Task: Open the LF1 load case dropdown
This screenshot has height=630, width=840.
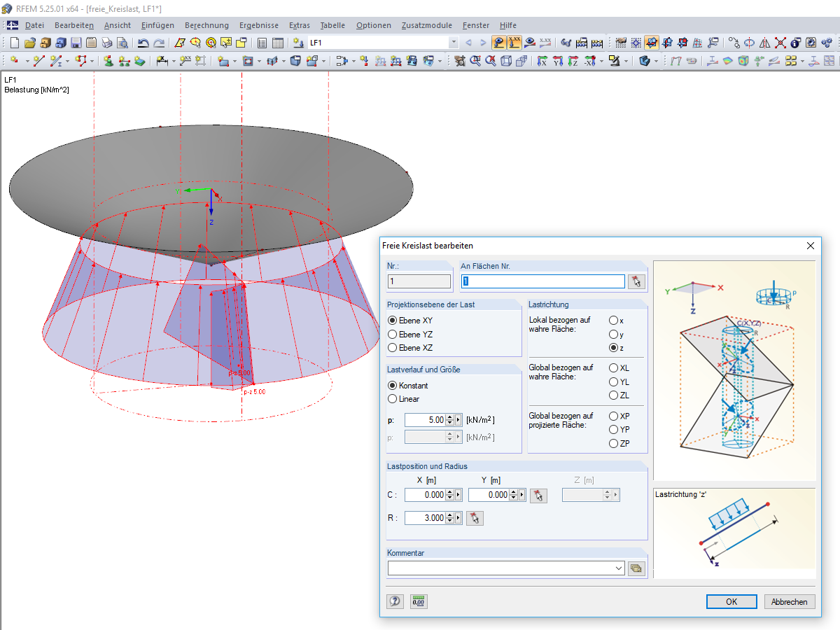Action: point(454,43)
